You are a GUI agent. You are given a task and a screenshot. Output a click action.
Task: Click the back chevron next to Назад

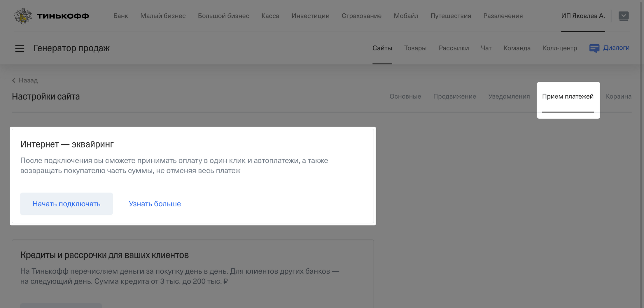click(14, 80)
